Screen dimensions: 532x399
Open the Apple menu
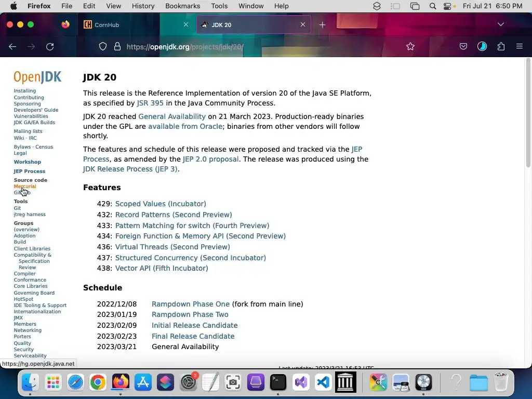pyautogui.click(x=14, y=6)
